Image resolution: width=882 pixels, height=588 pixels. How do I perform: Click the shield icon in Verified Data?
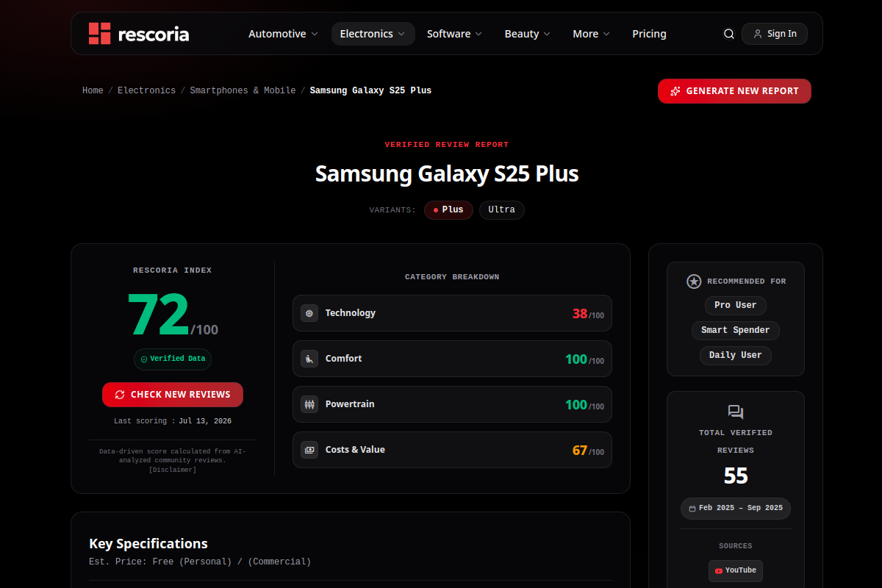(144, 359)
